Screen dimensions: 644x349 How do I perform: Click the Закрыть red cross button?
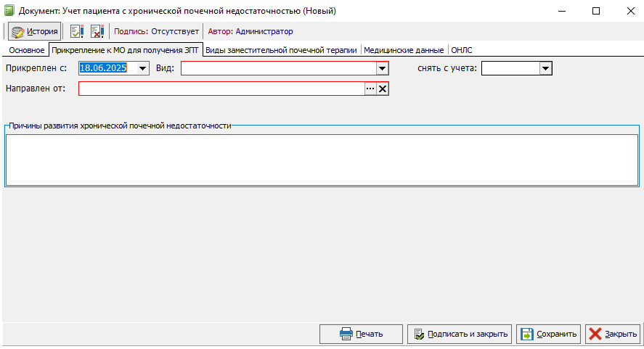click(x=613, y=334)
